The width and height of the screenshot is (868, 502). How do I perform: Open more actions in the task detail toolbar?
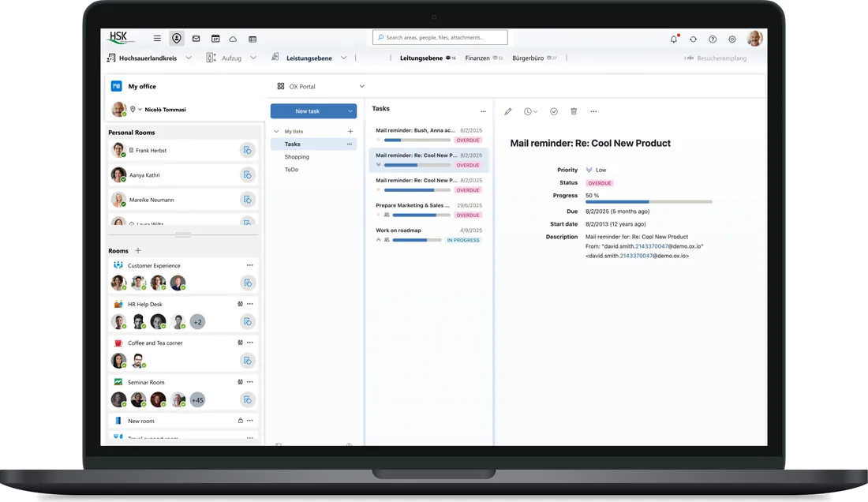(x=593, y=111)
